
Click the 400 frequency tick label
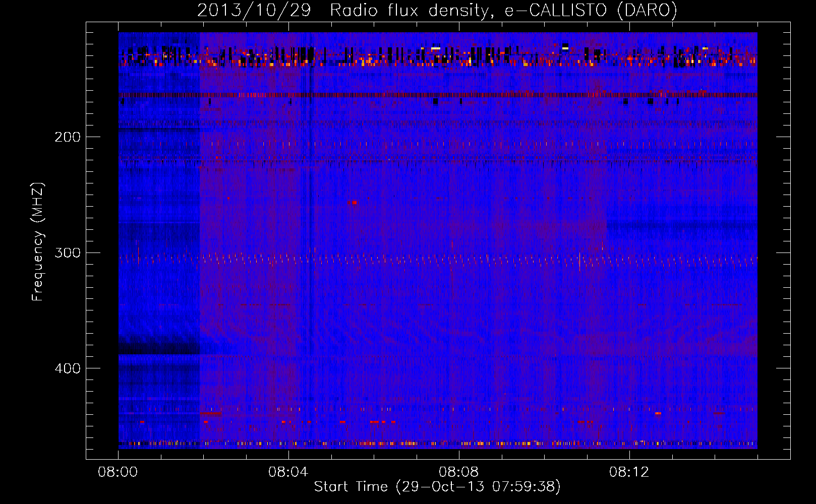(x=68, y=368)
